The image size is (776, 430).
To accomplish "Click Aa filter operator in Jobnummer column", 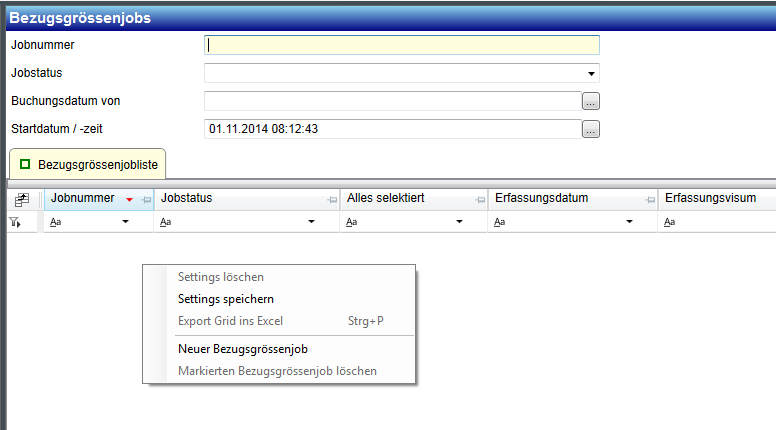I will point(55,222).
